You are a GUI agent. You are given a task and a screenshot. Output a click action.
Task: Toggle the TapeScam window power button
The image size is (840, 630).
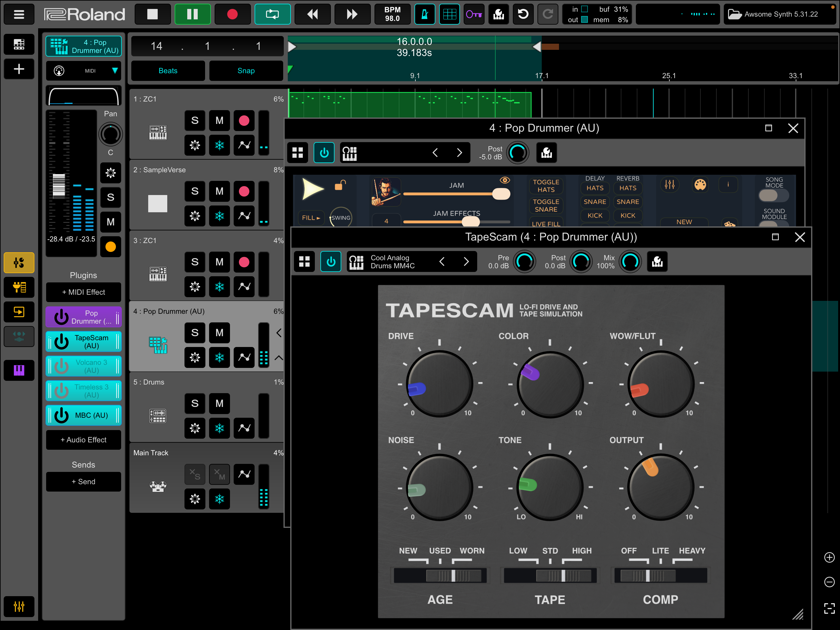(x=331, y=261)
